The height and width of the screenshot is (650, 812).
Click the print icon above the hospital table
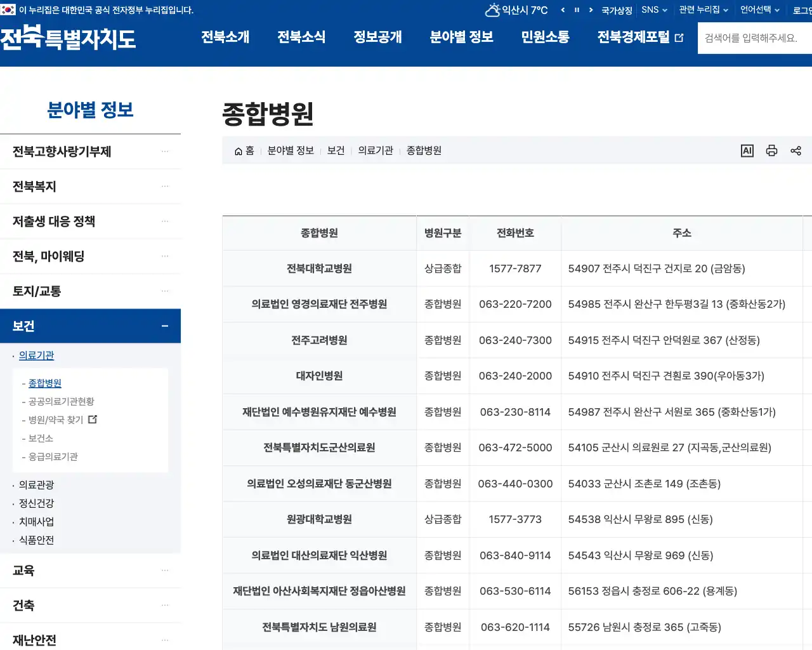771,150
